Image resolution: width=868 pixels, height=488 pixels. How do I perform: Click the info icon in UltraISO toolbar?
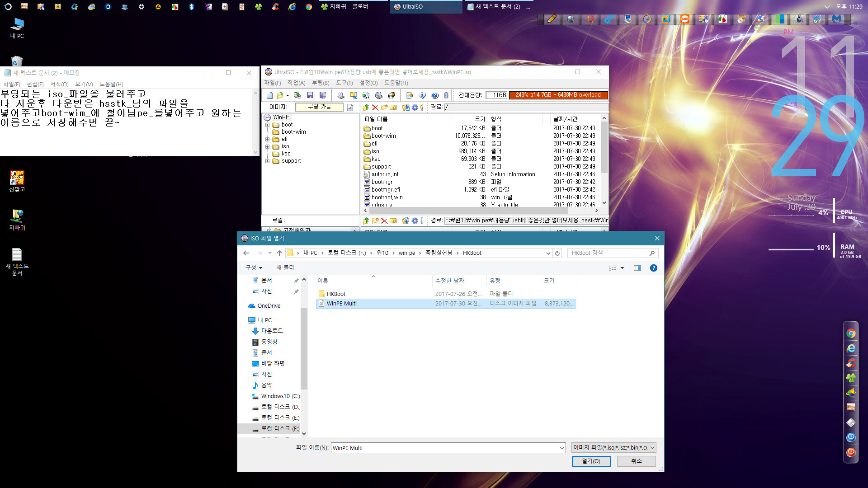(422, 95)
